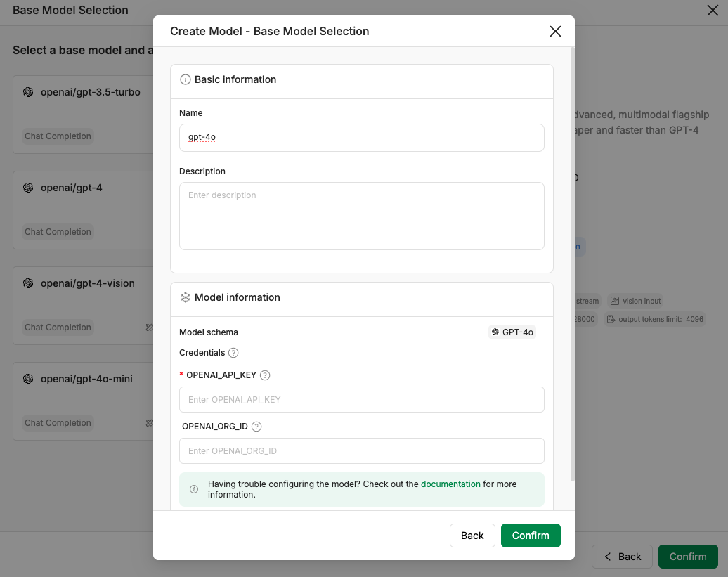Click the OPENAI_API_KEY input field
This screenshot has width=728, height=577.
coord(362,400)
